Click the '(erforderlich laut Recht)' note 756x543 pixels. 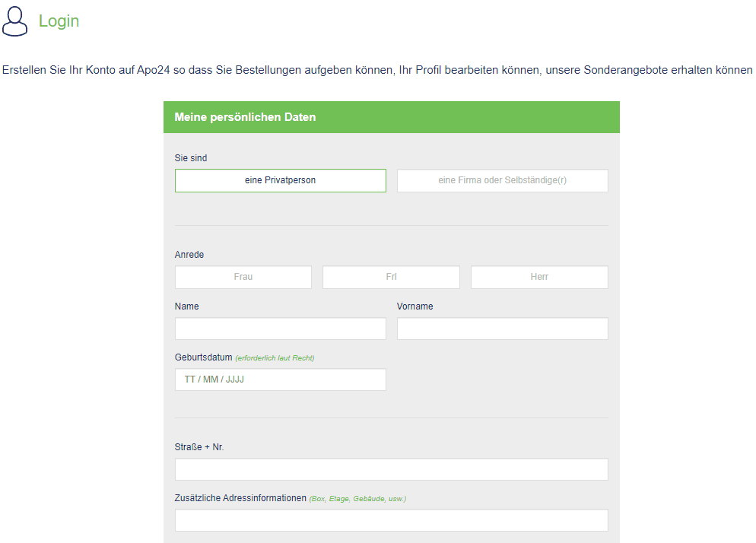(275, 358)
